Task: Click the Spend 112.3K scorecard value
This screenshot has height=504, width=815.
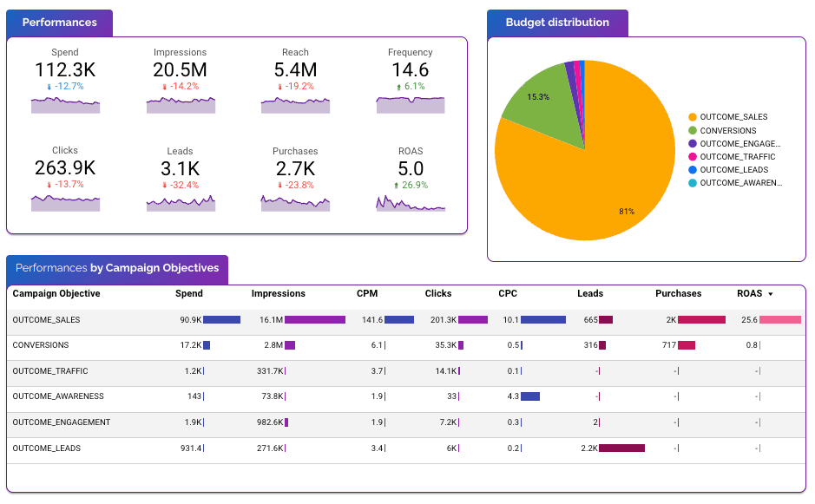Action: point(65,70)
